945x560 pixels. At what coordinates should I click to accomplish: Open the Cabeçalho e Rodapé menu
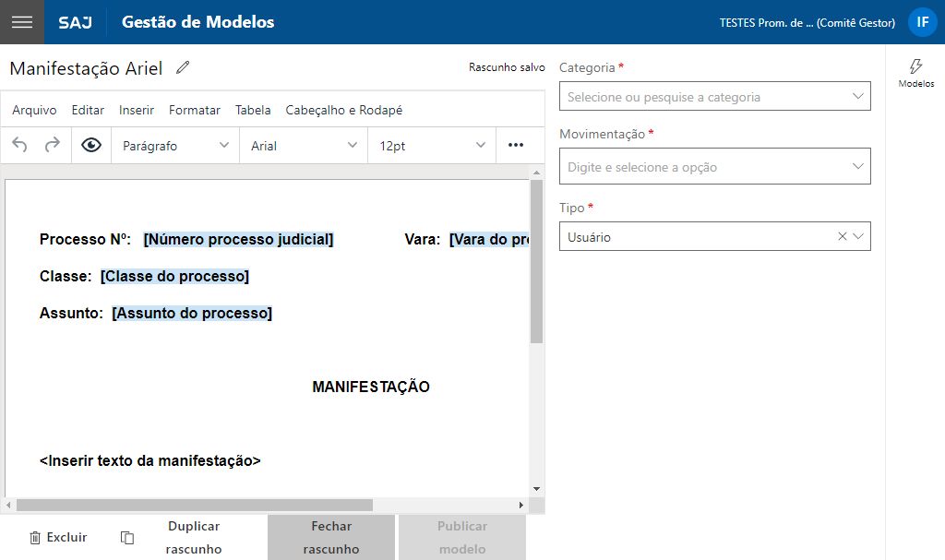point(343,110)
